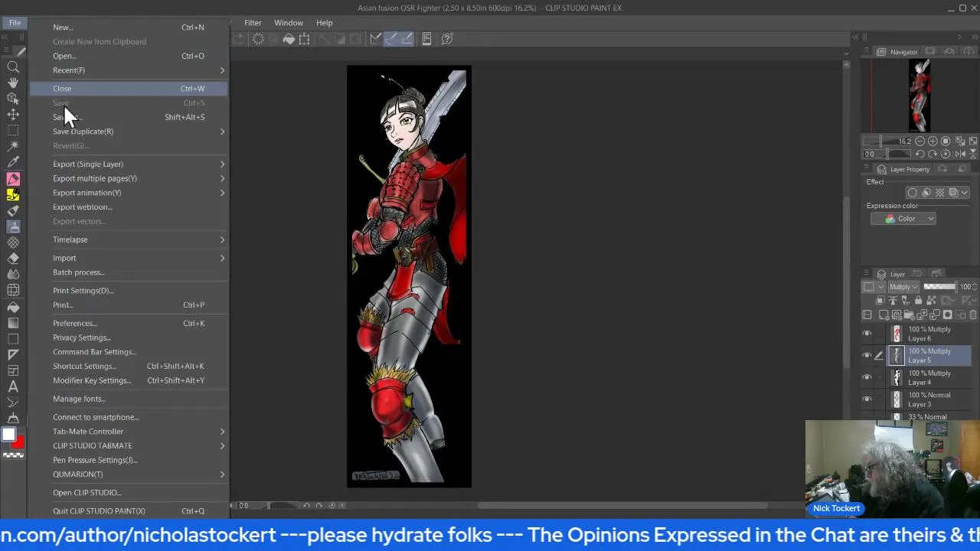Expand Export (Single Layer) submenu

point(129,164)
